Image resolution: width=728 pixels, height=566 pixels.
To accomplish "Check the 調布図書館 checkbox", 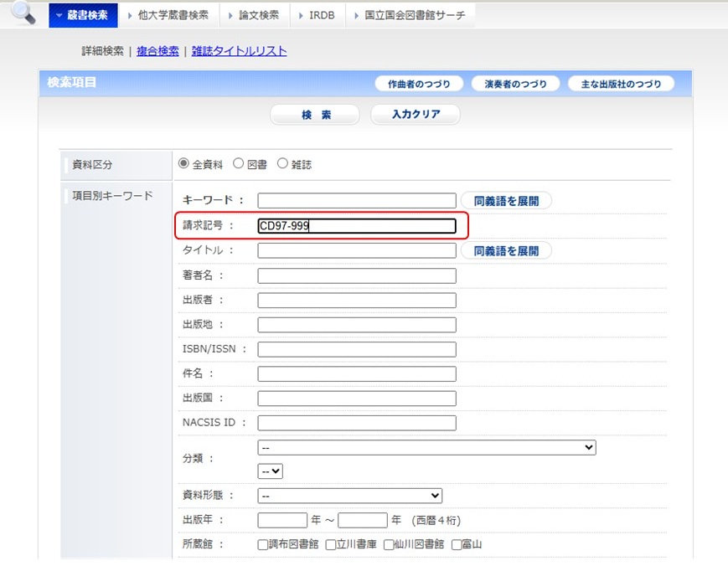I will (263, 545).
